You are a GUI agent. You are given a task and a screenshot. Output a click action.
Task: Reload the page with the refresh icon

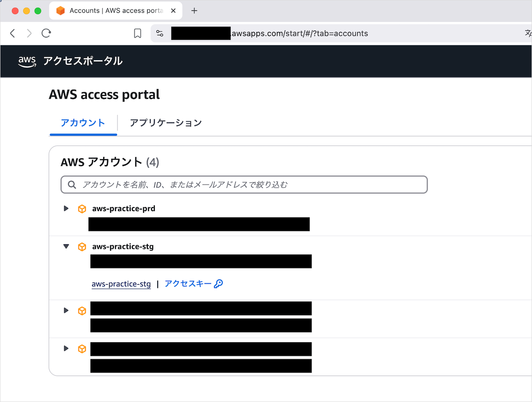[x=46, y=33]
